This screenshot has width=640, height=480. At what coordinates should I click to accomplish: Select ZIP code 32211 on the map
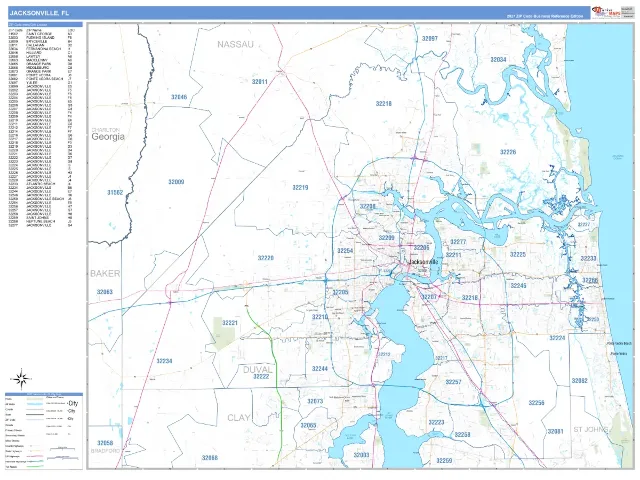[453, 255]
